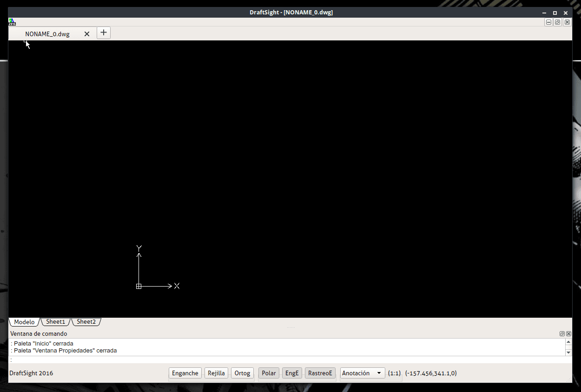
Task: Click the DraftSight 2016 status text
Action: pos(31,373)
